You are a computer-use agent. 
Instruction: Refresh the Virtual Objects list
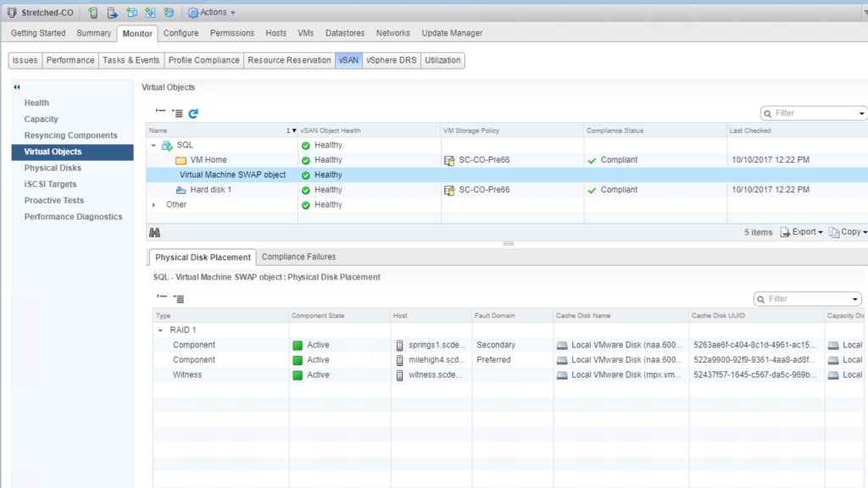pyautogui.click(x=193, y=113)
